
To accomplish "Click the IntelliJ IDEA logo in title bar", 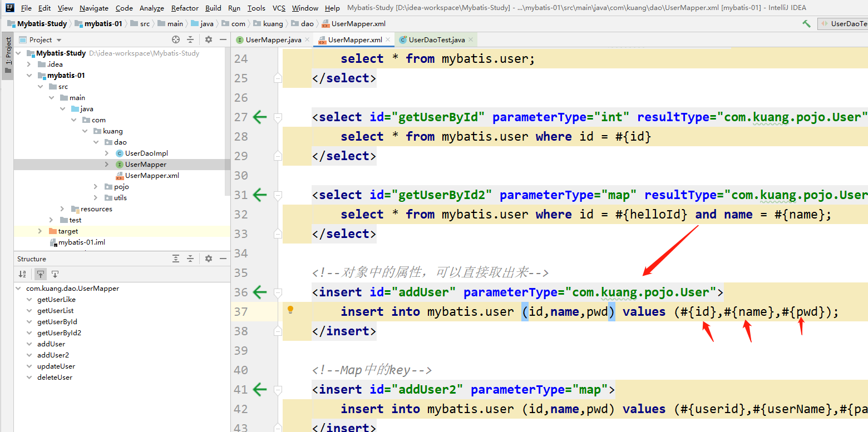I will 9,8.
